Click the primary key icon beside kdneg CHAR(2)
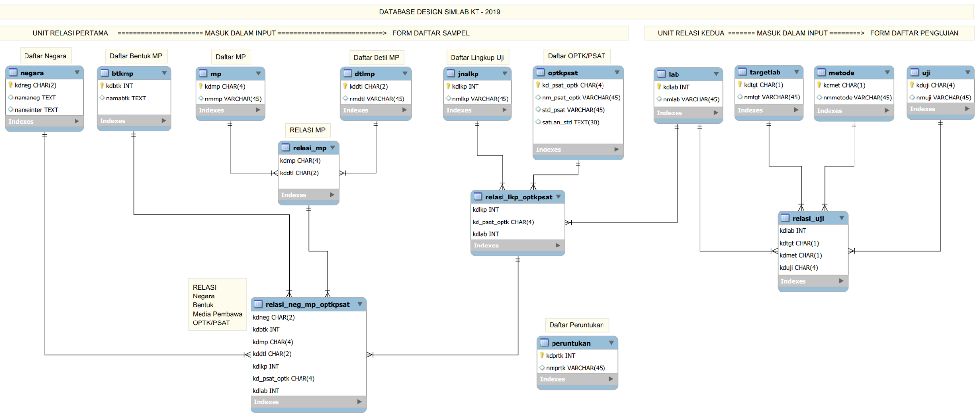This screenshot has height=420, width=980. [10, 85]
